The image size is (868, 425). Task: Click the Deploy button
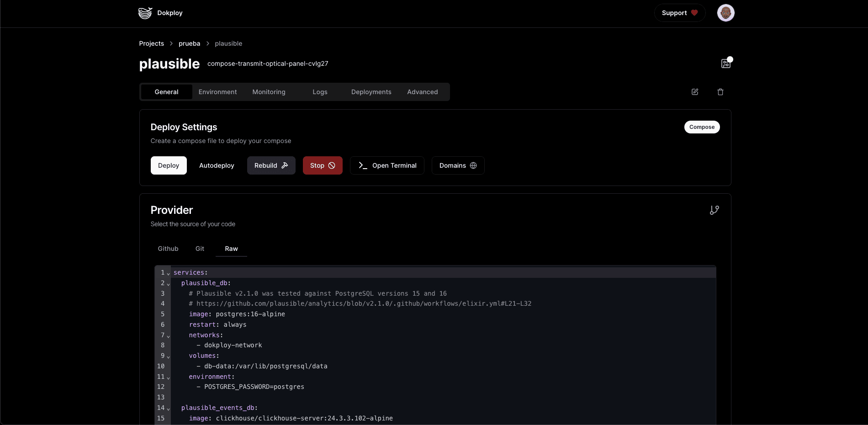coord(169,165)
